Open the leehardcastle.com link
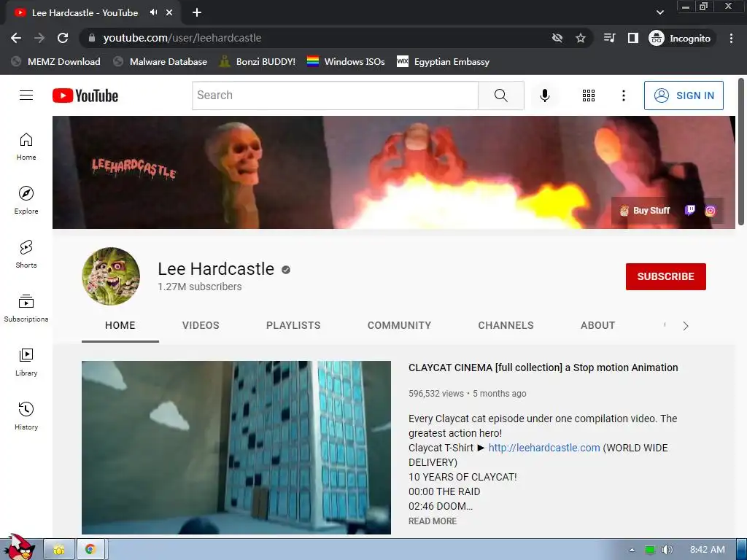This screenshot has width=747, height=560. click(544, 448)
